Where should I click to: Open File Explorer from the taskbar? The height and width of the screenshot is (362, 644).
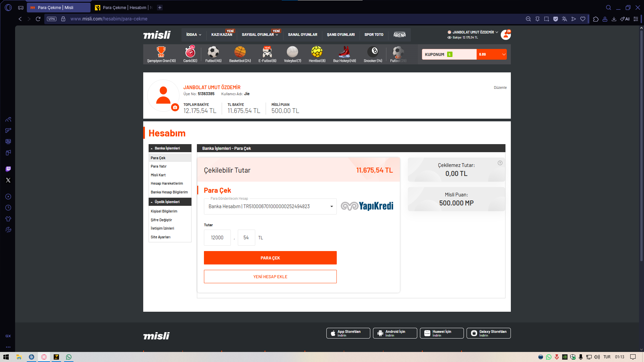(19, 357)
